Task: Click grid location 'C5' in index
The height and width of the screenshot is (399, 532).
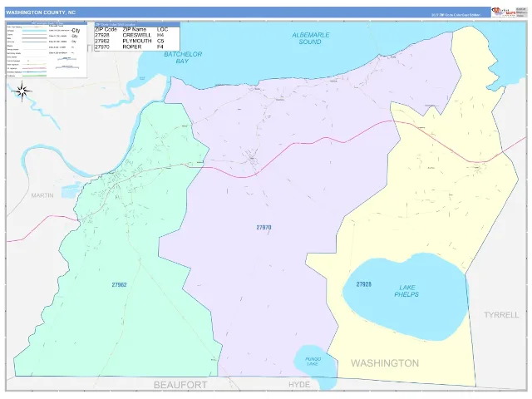Action: point(160,41)
